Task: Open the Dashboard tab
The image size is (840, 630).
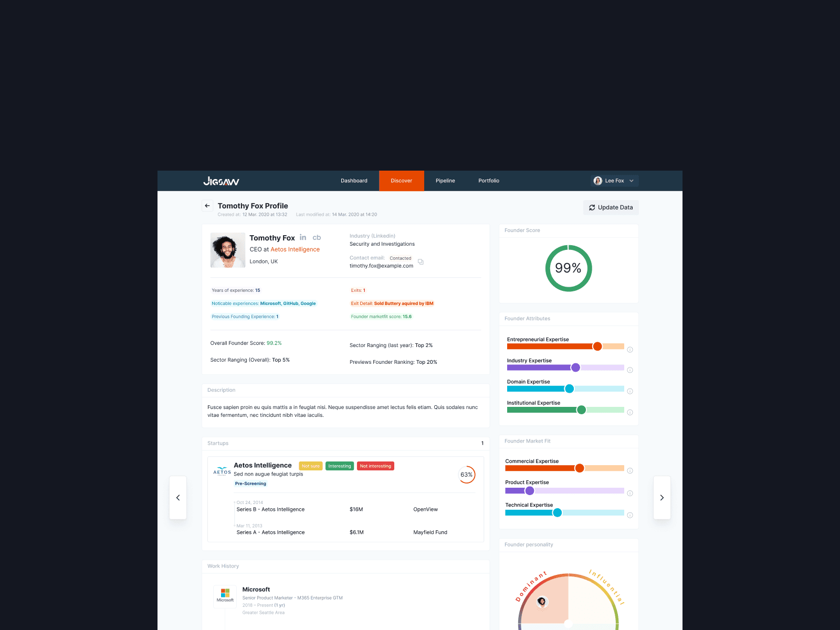Action: [x=354, y=181]
